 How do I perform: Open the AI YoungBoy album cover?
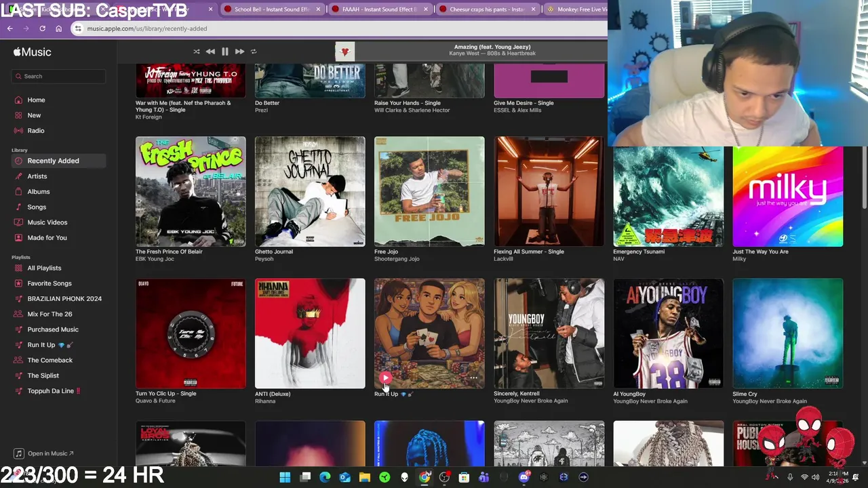(x=669, y=333)
